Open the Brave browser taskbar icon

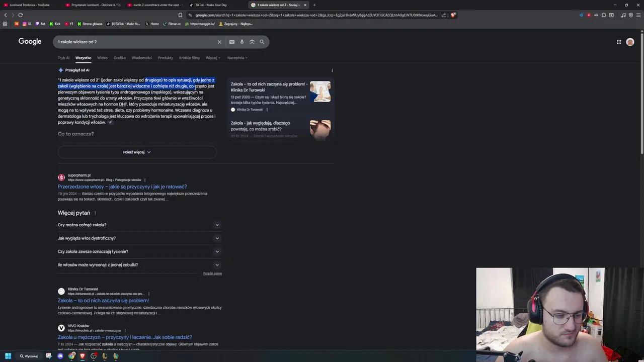tap(83, 356)
